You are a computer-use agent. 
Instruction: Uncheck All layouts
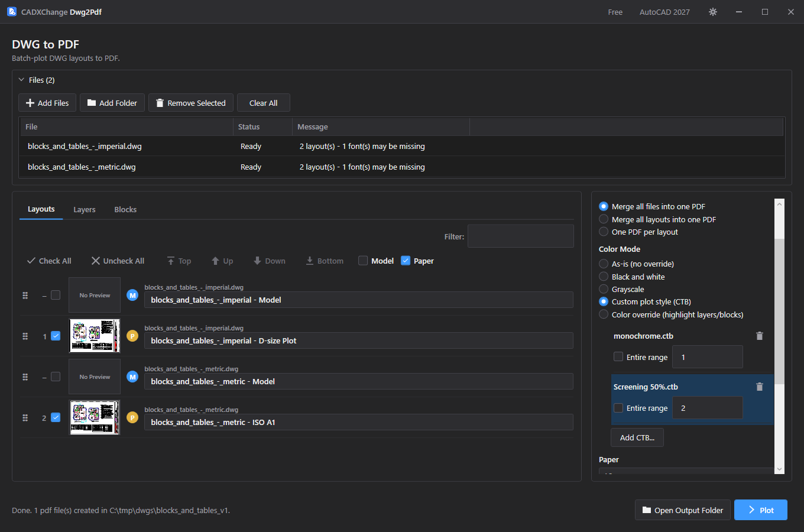point(118,261)
